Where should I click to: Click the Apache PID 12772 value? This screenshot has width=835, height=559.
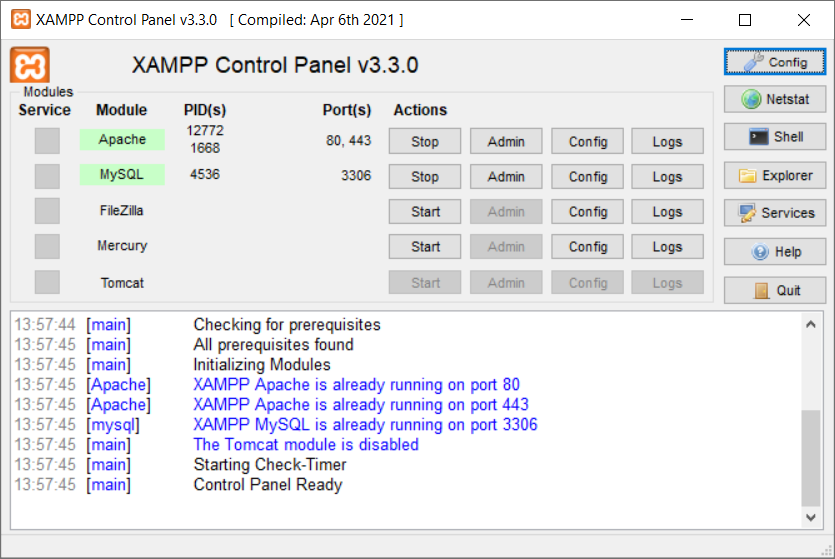coord(205,130)
